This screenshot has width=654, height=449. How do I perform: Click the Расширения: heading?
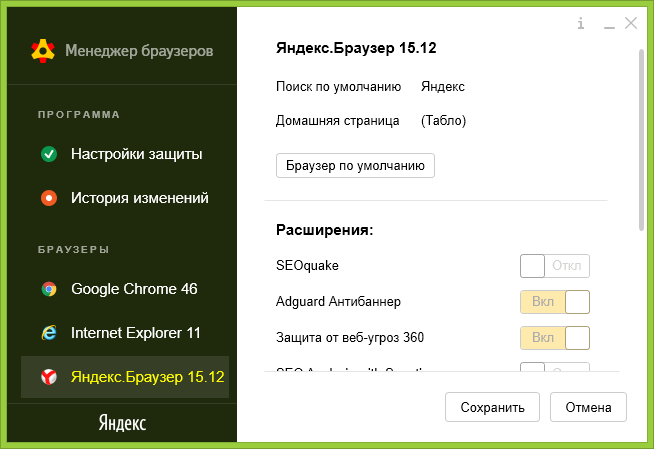coord(324,230)
